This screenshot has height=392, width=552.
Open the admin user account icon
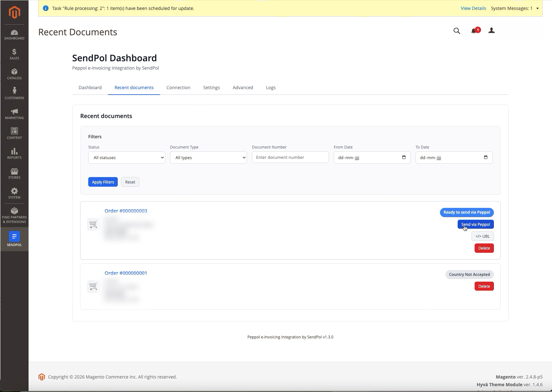point(491,30)
